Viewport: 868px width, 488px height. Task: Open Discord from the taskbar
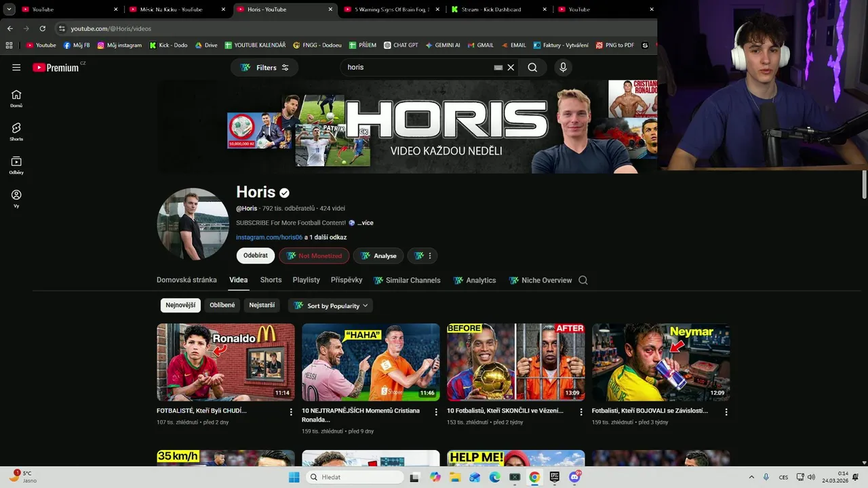click(575, 477)
